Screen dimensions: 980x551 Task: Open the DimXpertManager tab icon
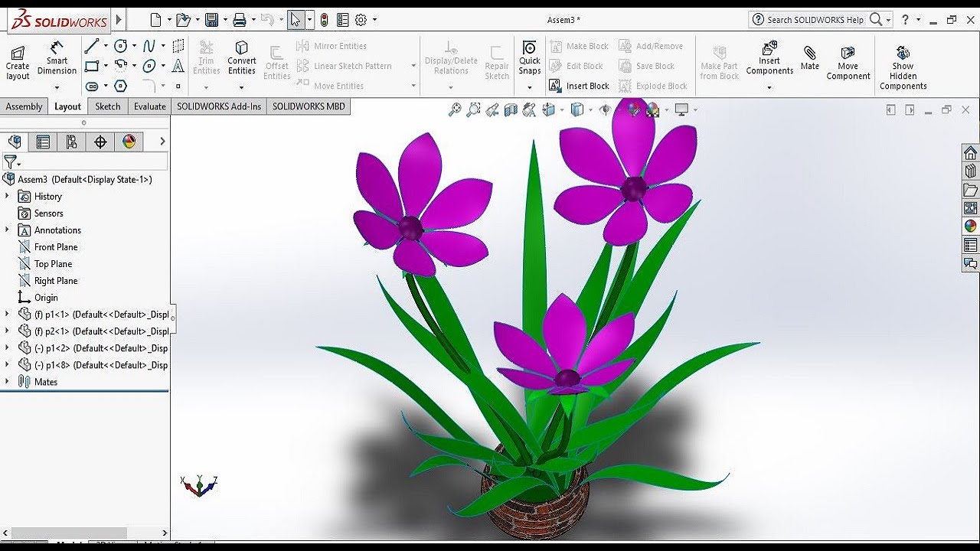[100, 142]
